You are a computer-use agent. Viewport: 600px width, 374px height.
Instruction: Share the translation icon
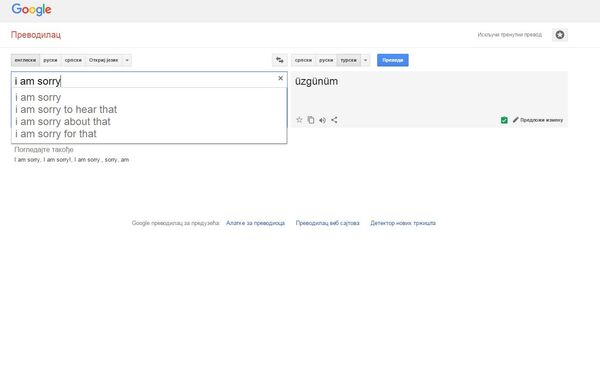coord(334,120)
